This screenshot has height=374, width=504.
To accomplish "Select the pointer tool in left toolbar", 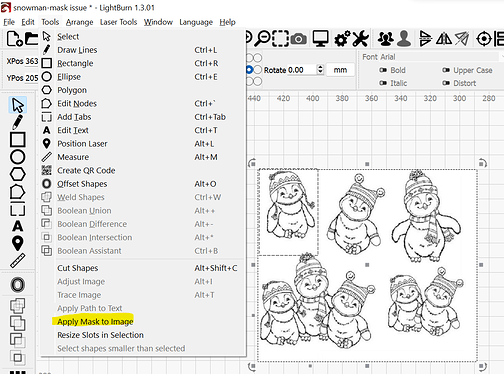I will click(x=18, y=105).
